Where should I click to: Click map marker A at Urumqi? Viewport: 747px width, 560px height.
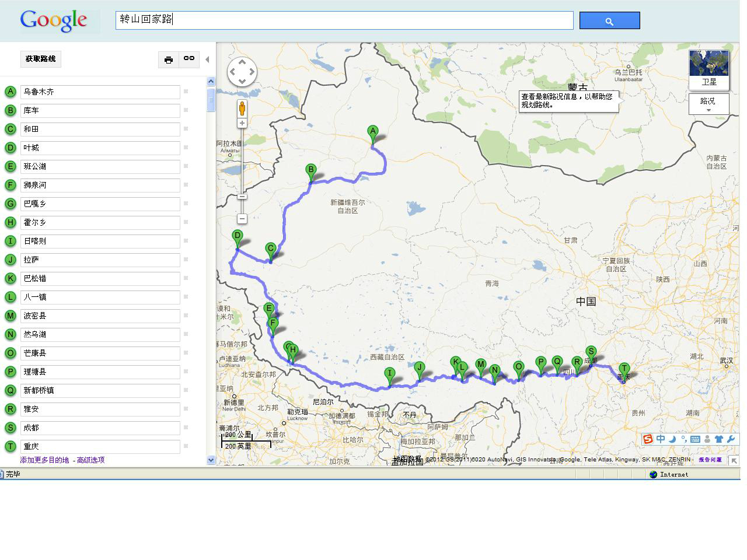(372, 134)
